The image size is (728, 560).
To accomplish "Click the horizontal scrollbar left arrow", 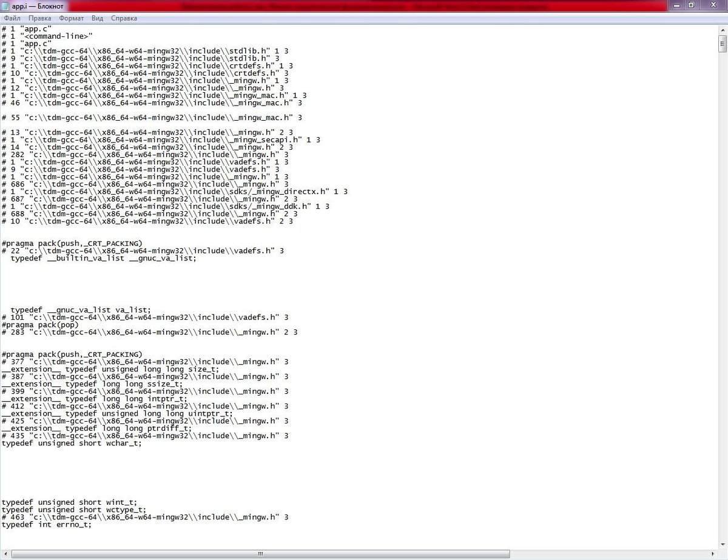I will [x=5, y=555].
